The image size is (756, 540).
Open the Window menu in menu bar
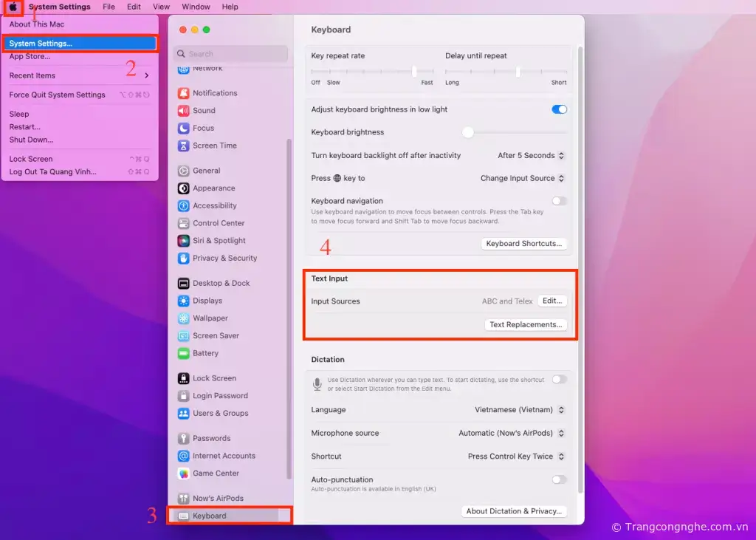[196, 7]
